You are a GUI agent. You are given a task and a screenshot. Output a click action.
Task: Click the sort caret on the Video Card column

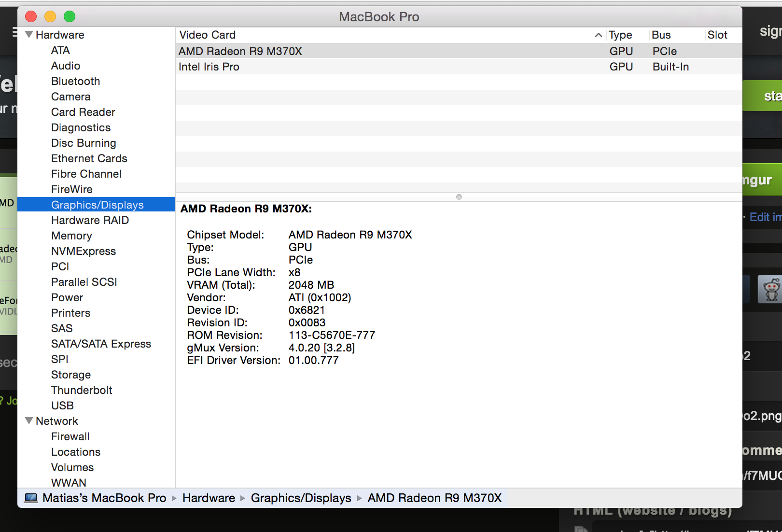pos(598,35)
